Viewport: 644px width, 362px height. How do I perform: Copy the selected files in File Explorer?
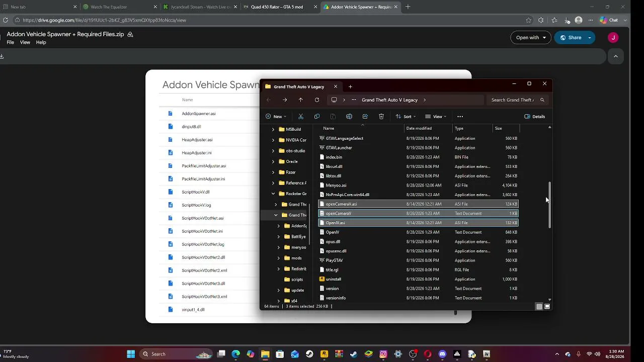(317, 116)
